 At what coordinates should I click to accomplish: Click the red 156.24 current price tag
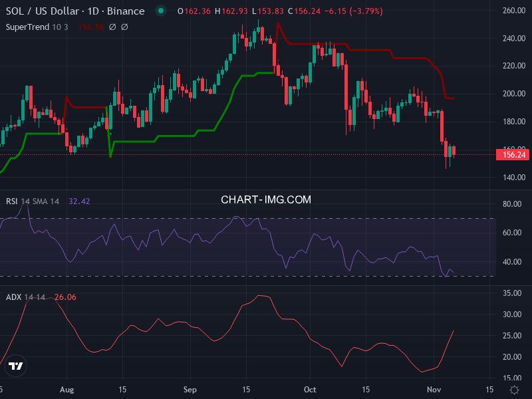(511, 154)
